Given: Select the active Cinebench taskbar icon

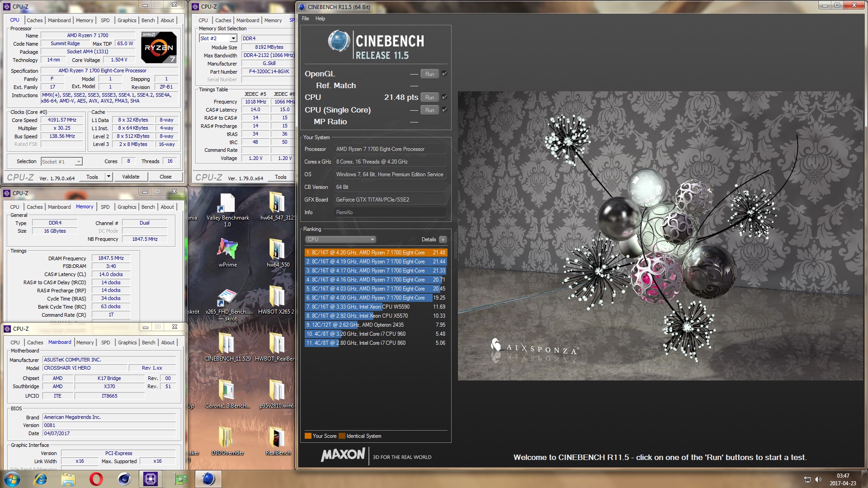Looking at the screenshot, I should (x=208, y=479).
